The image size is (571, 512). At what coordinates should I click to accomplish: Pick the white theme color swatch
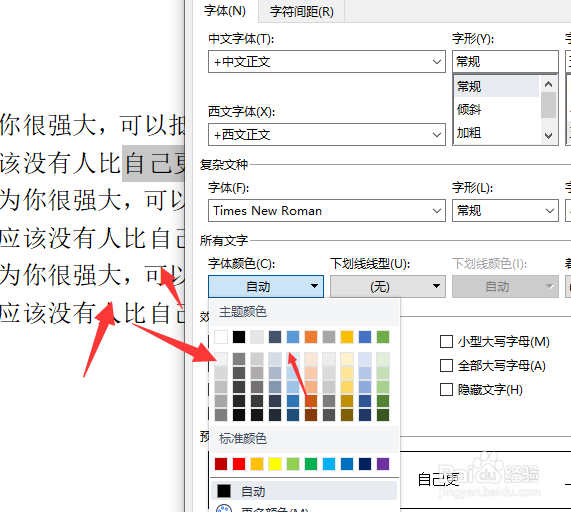[221, 337]
